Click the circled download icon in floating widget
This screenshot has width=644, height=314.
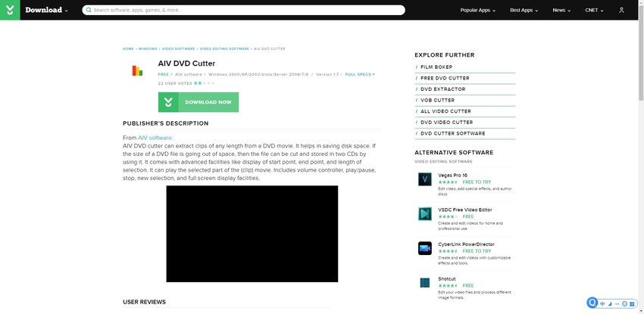click(625, 303)
